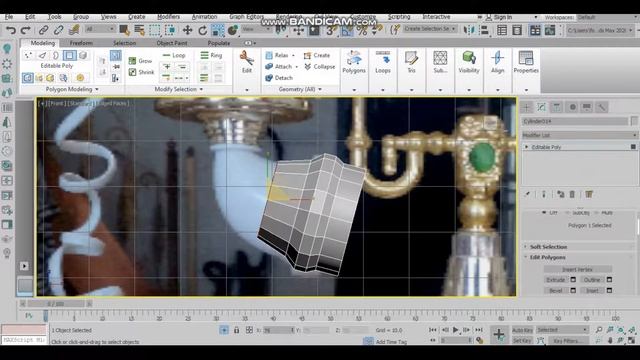This screenshot has height=360, width=640.
Task: Toggle the Scene Explorer icon
Action: [x=502, y=30]
